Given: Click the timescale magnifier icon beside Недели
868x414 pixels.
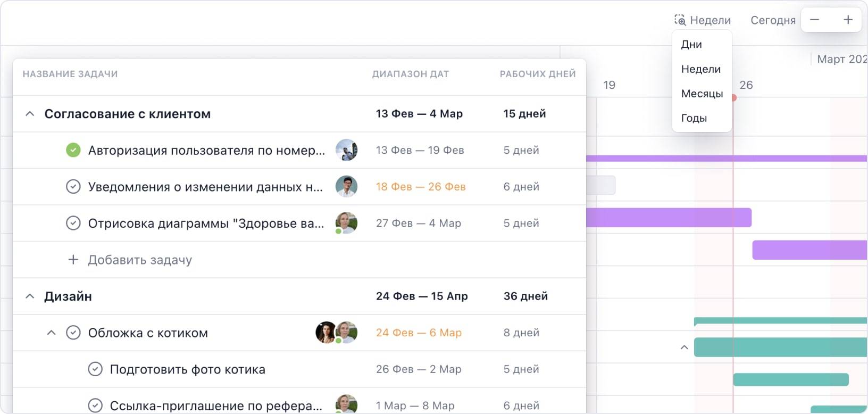Looking at the screenshot, I should coord(680,20).
